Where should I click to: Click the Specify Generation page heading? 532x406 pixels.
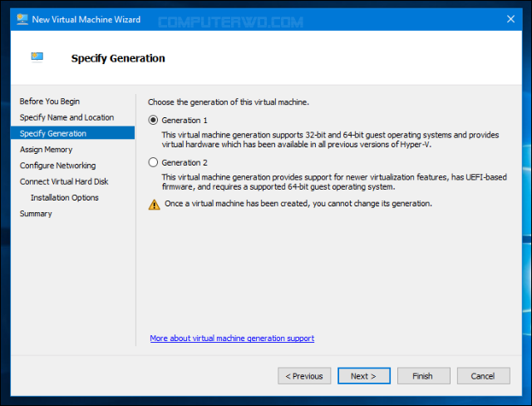(118, 58)
